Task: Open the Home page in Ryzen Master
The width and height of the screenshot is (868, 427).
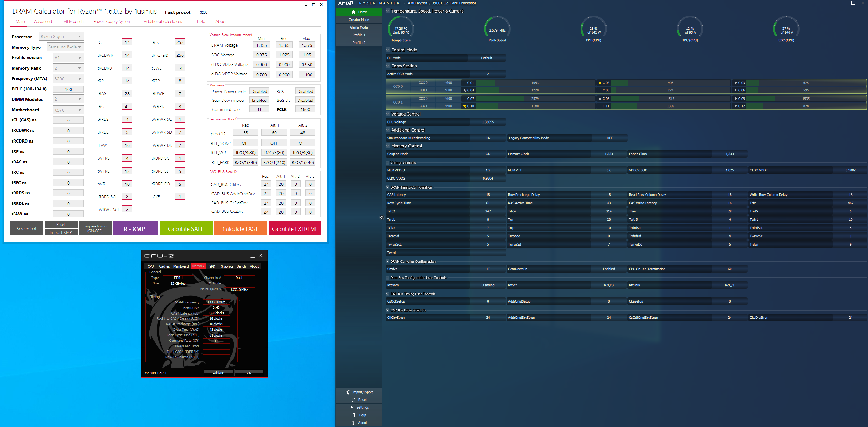Action: coord(358,12)
